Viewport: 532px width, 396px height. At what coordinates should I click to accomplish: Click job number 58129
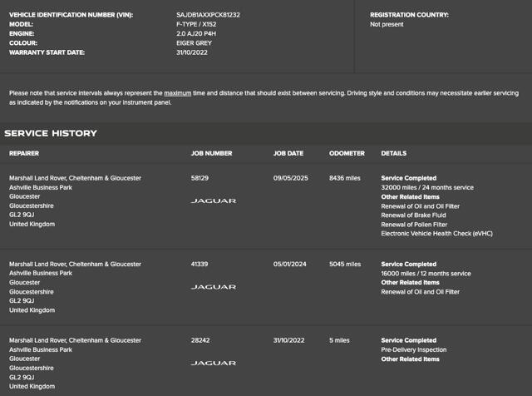[199, 178]
